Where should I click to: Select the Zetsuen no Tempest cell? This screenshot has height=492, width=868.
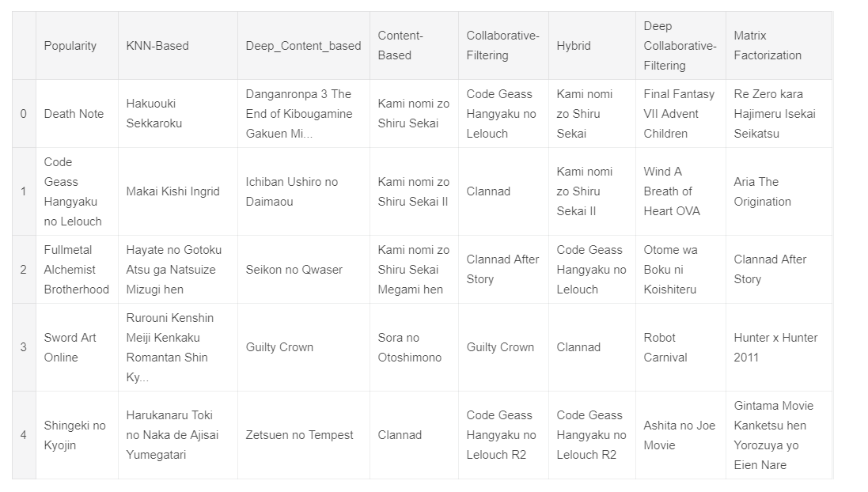click(x=300, y=435)
